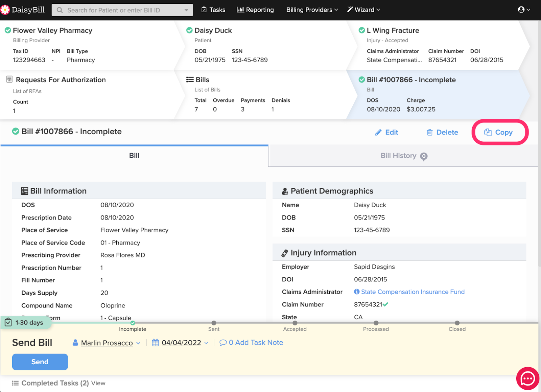This screenshot has height=392, width=541.
Task: Click the assignee person icon beside Marlin Prosacco
Action: [x=75, y=343]
